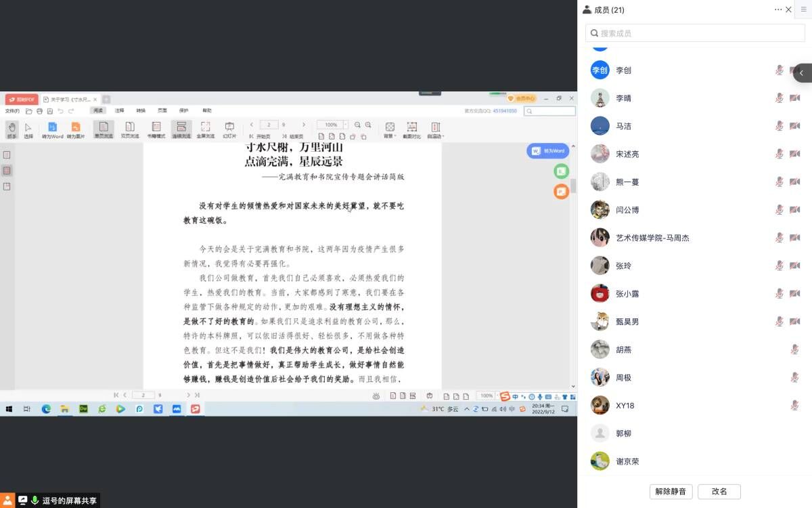812x508 pixels.
Task: Click the three-dots more options in members panel
Action: point(778,9)
